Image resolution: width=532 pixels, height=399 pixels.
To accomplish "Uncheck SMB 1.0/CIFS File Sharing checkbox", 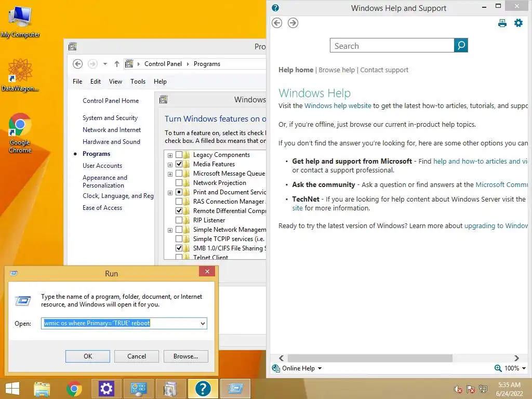I will [x=179, y=248].
